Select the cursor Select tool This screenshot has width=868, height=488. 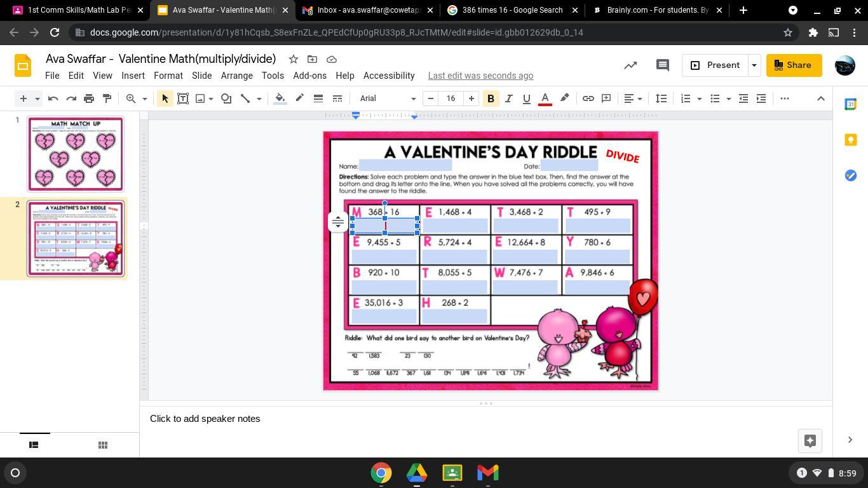click(x=165, y=98)
